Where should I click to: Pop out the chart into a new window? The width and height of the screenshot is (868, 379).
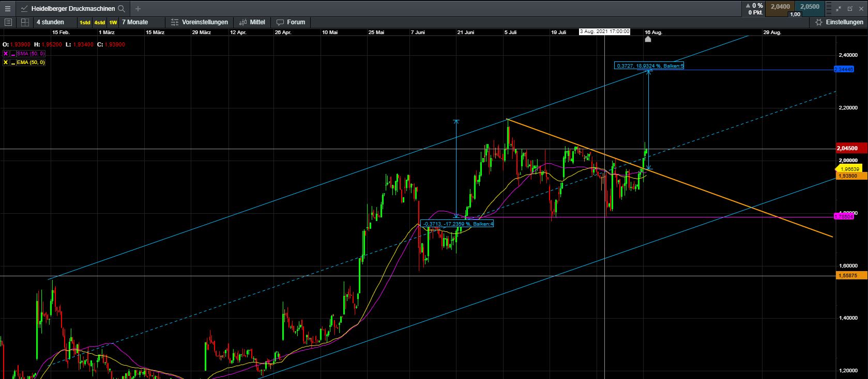tap(850, 8)
